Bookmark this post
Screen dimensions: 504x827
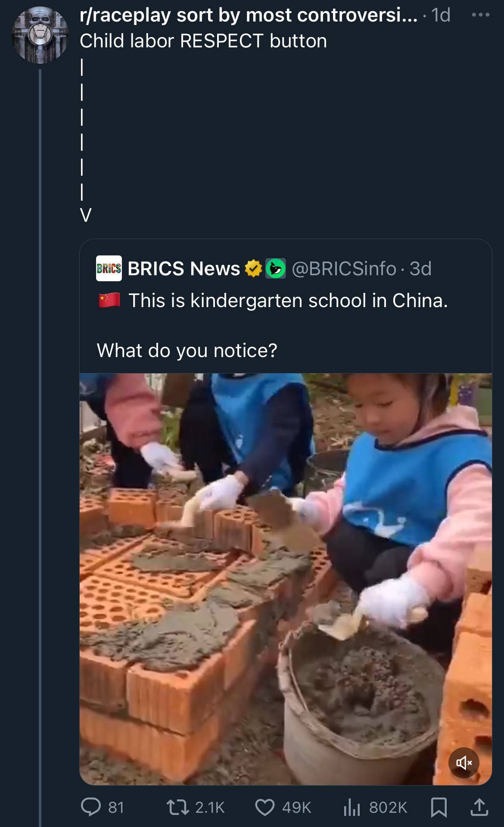(x=439, y=807)
